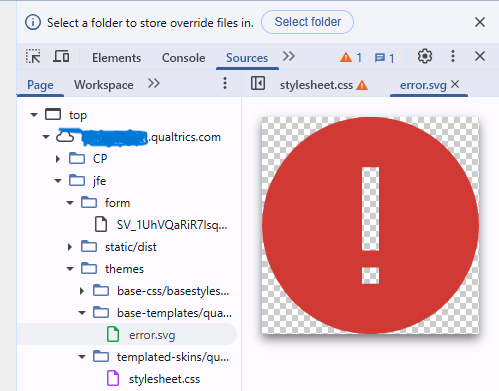Collapse the templated-skins folder arrow

(82, 357)
